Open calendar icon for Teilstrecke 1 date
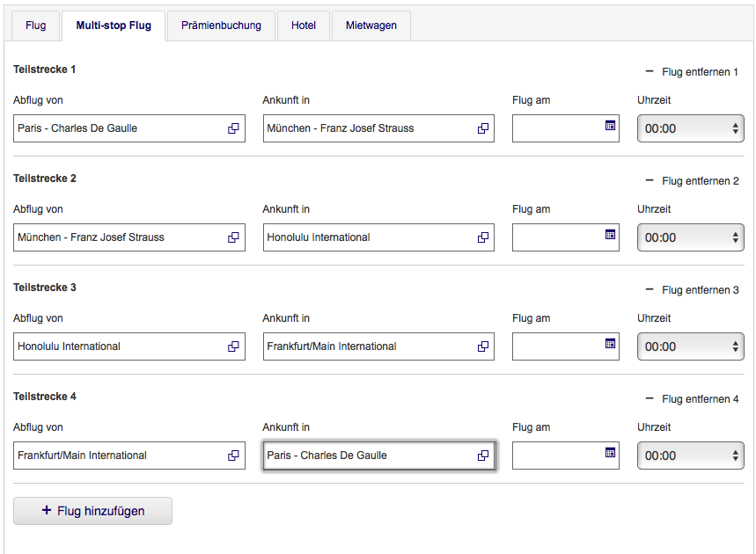This screenshot has height=554, width=756. (610, 126)
